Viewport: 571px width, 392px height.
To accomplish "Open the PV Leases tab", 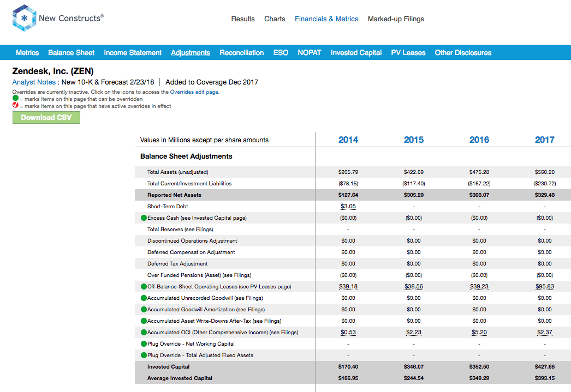I will (408, 53).
